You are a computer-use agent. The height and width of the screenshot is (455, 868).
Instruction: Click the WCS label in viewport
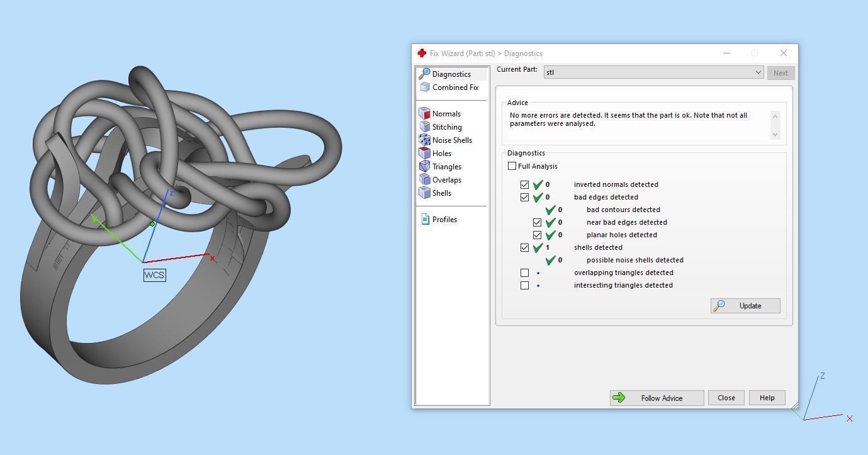(154, 275)
